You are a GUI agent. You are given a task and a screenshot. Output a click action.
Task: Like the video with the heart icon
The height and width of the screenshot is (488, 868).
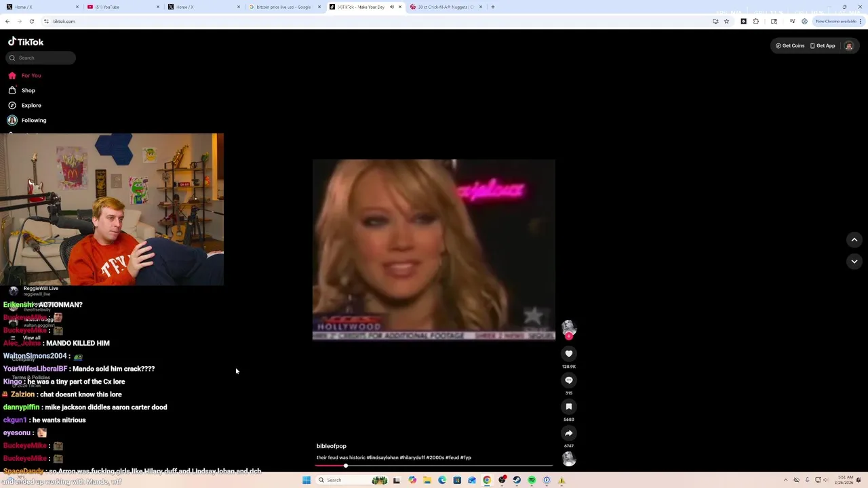tap(569, 353)
